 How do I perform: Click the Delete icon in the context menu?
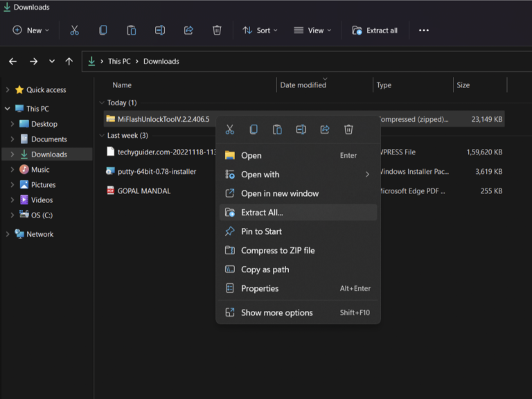(x=348, y=130)
